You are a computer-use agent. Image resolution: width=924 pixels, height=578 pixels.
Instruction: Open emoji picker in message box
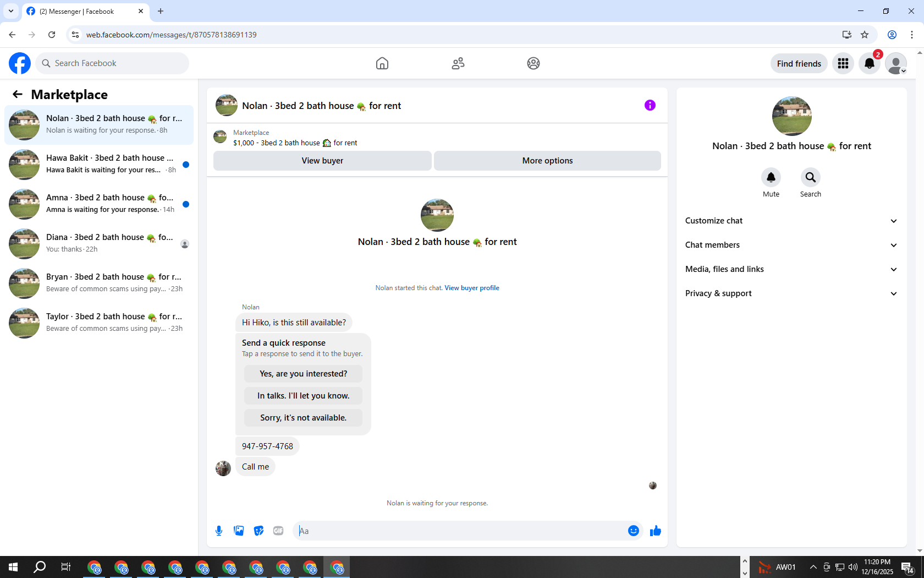tap(634, 531)
